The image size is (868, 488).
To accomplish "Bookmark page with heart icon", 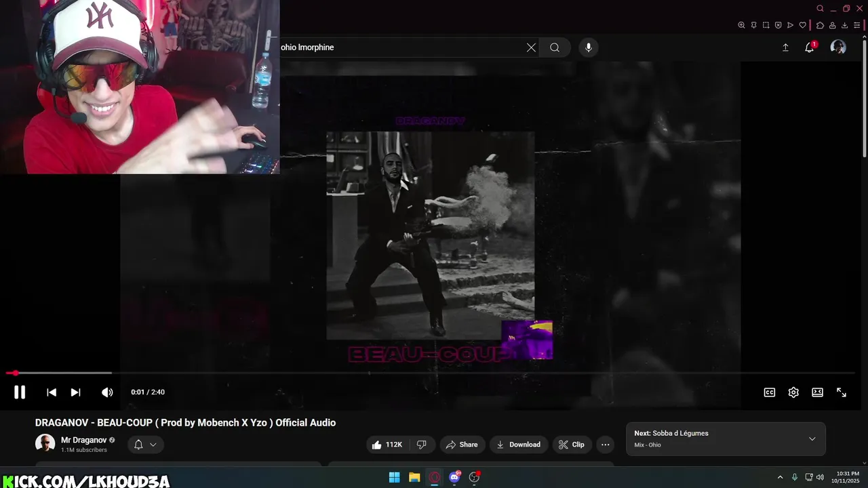I will tap(803, 25).
